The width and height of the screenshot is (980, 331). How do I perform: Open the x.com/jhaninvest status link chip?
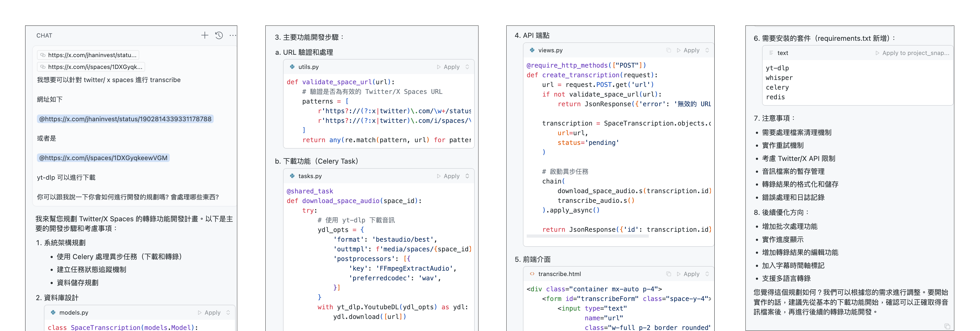pos(88,55)
